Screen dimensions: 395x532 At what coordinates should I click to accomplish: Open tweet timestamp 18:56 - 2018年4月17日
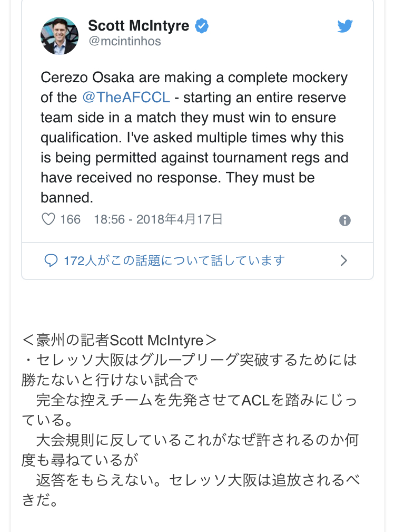[x=158, y=219]
